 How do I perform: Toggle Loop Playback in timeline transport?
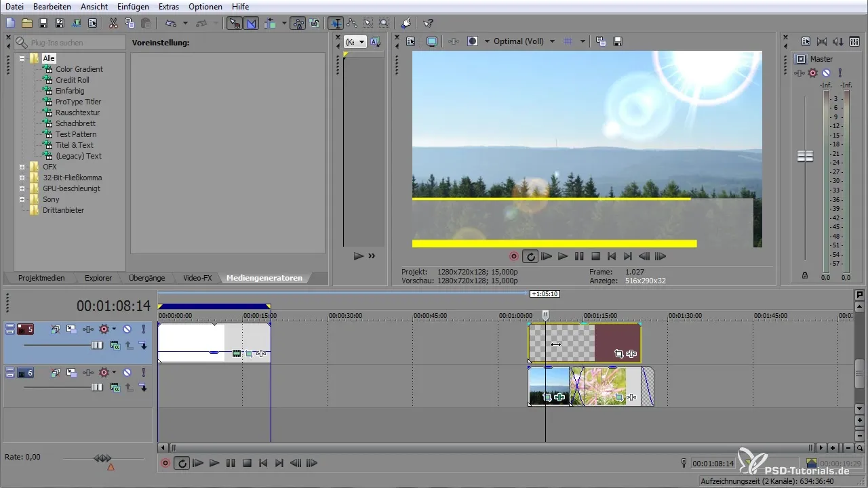(182, 464)
